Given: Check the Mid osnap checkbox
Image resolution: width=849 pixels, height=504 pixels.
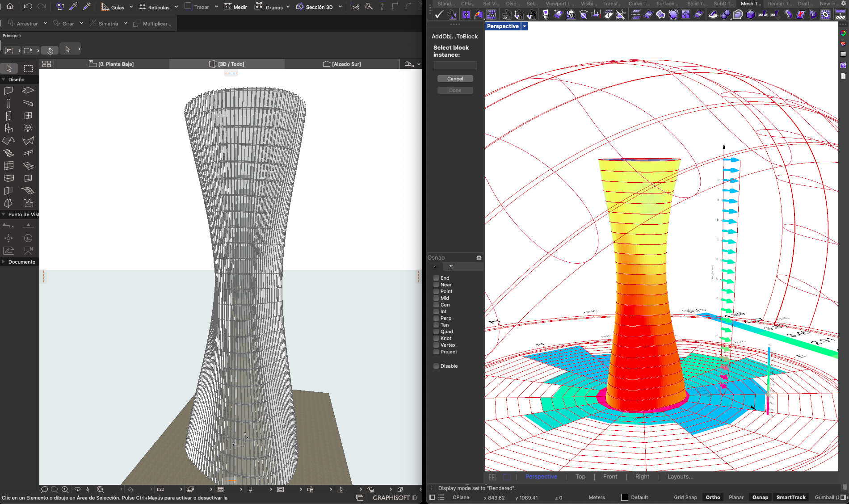Looking at the screenshot, I should tap(436, 298).
